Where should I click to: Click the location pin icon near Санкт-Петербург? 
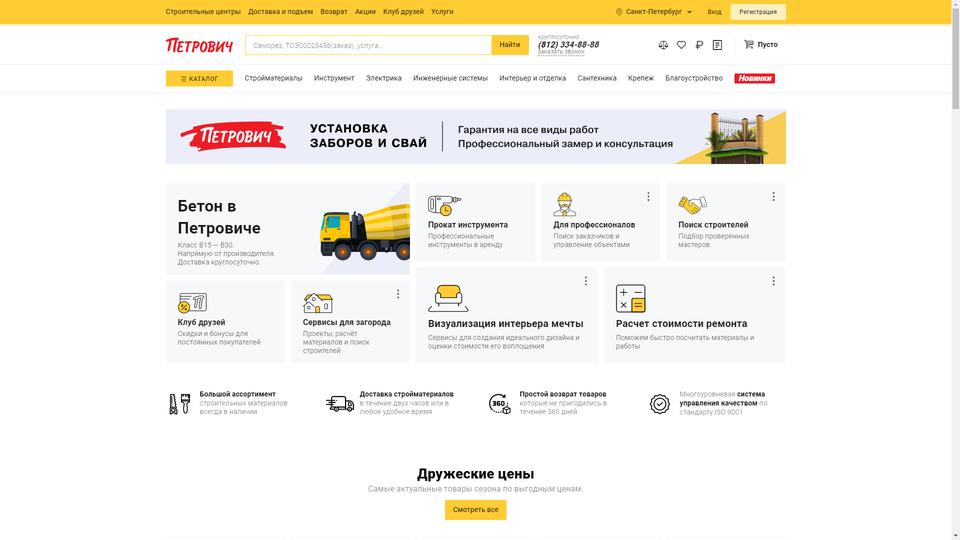coord(619,12)
